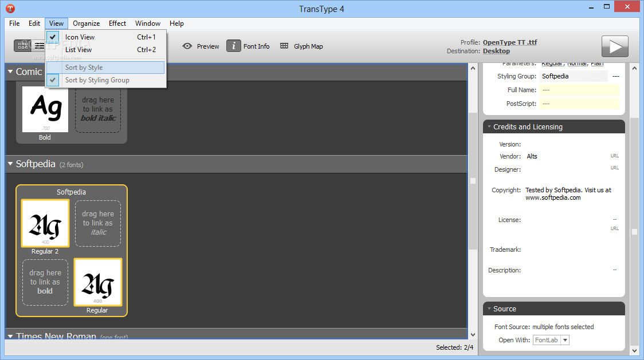644x360 pixels.
Task: Edit the Styling Group field
Action: [574, 76]
